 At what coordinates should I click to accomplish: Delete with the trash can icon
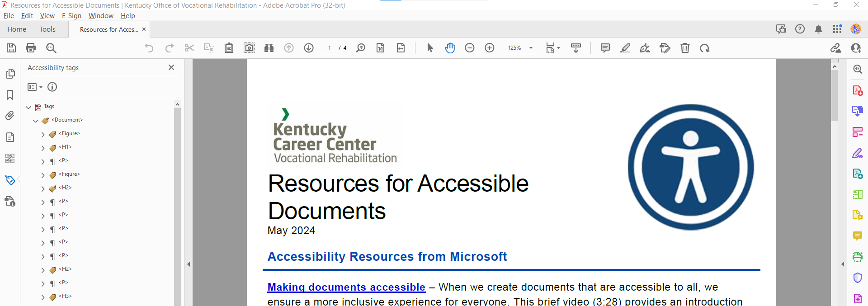point(685,48)
